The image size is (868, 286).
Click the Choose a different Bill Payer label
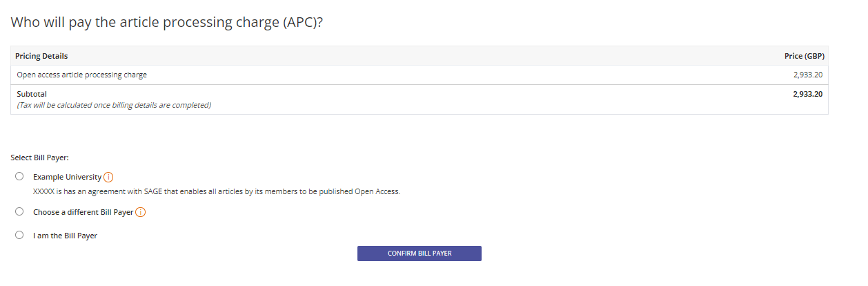point(83,212)
